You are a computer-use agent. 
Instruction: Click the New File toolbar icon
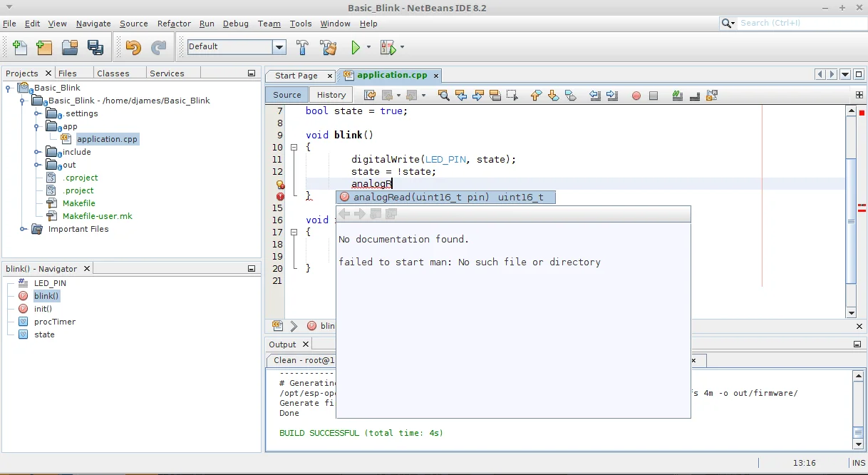[20, 47]
